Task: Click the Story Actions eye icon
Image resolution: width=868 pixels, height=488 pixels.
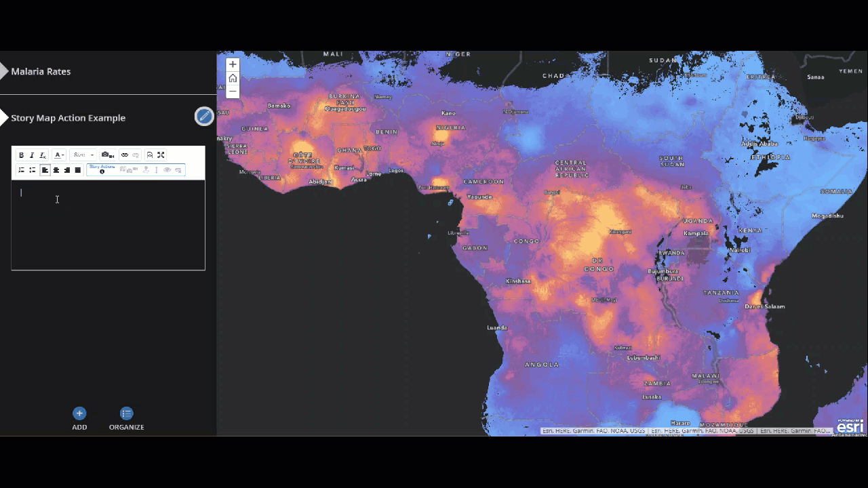Action: coord(167,170)
